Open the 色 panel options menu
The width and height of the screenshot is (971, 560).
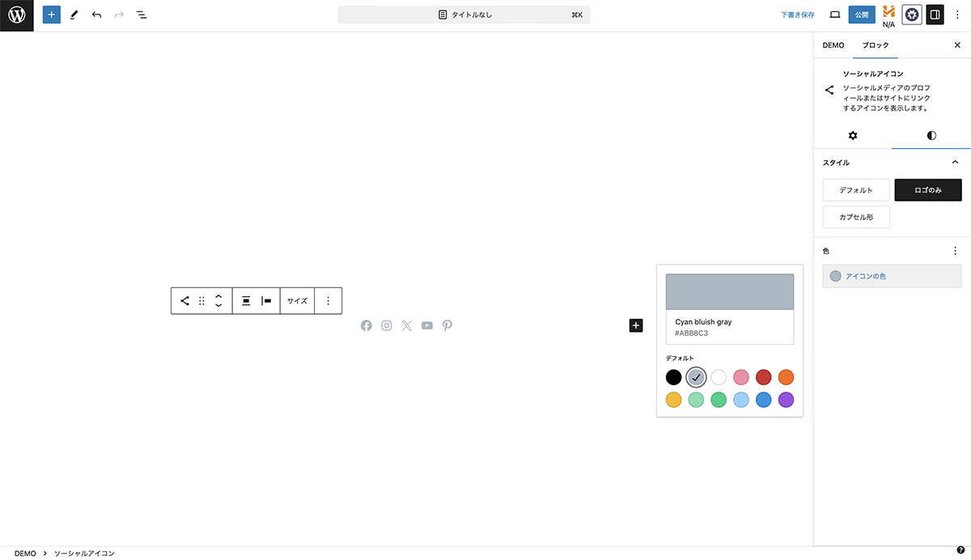point(955,251)
